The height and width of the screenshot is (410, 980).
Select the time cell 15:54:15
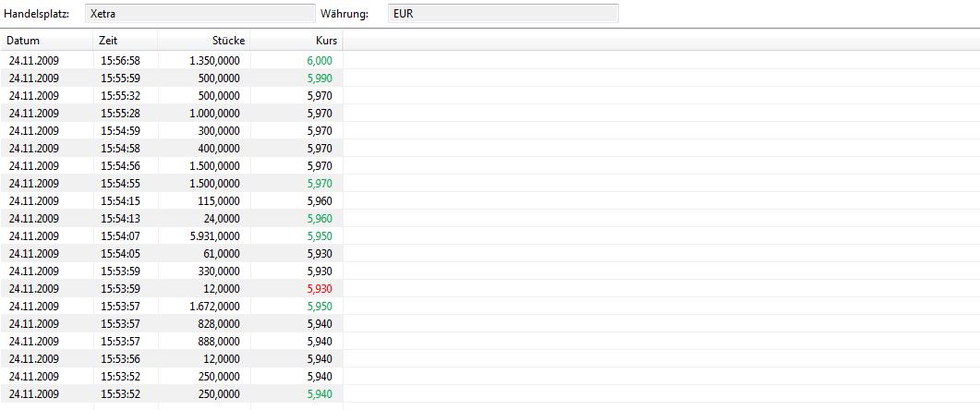pyautogui.click(x=120, y=200)
